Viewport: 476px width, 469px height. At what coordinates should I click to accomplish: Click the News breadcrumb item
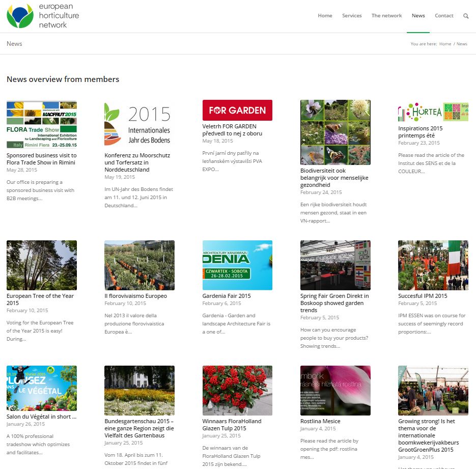click(462, 44)
